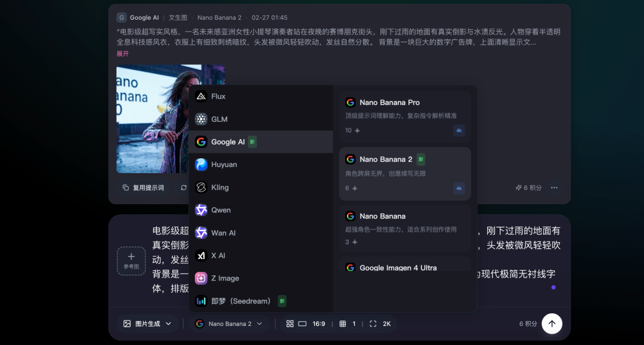Click the Huyuan blue swirl icon

(201, 165)
